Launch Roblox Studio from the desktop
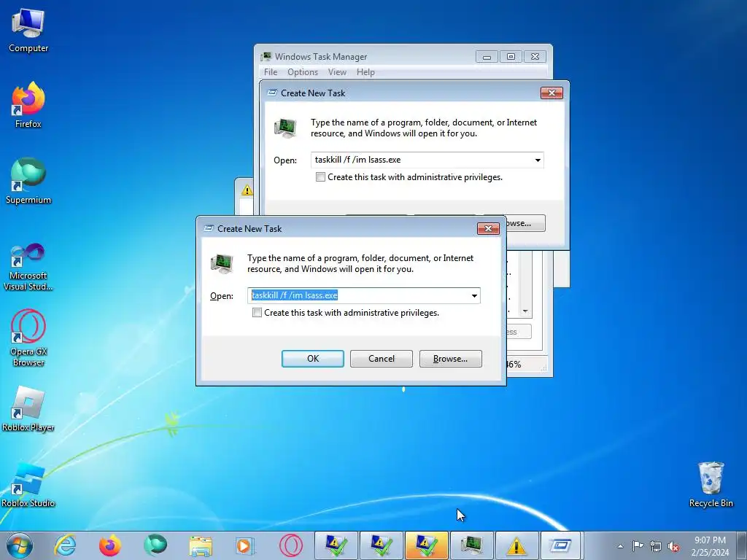The height and width of the screenshot is (560, 747). [28, 485]
